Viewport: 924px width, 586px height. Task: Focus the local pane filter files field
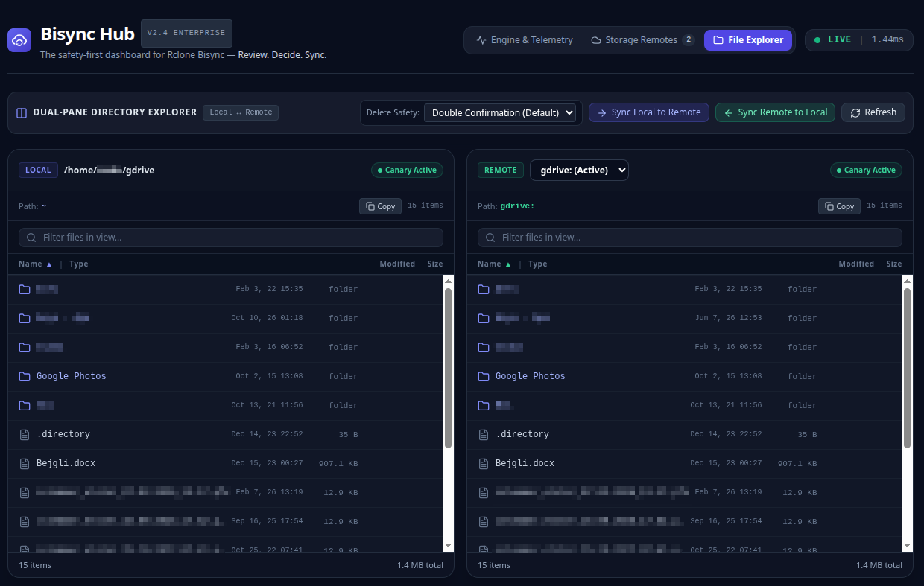click(231, 238)
